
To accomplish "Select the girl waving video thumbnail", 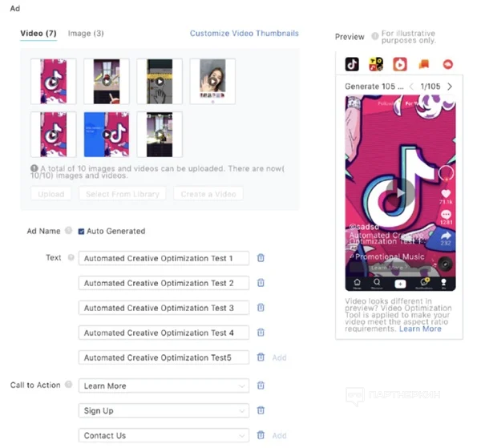I will [212, 81].
